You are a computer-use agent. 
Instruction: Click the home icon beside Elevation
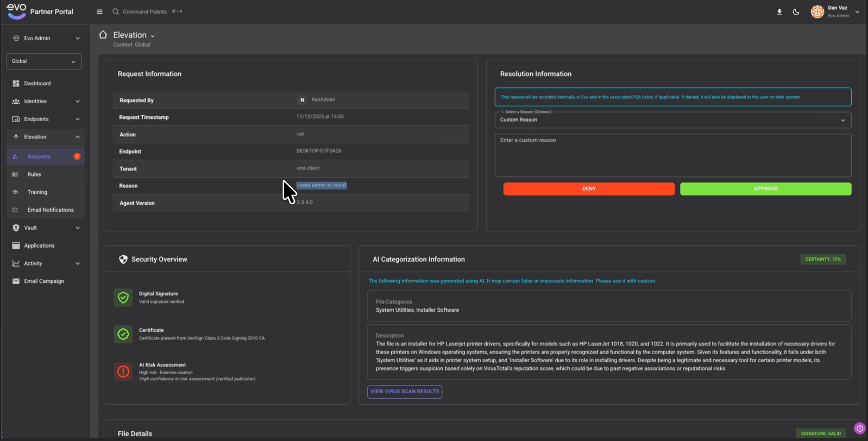pyautogui.click(x=103, y=35)
